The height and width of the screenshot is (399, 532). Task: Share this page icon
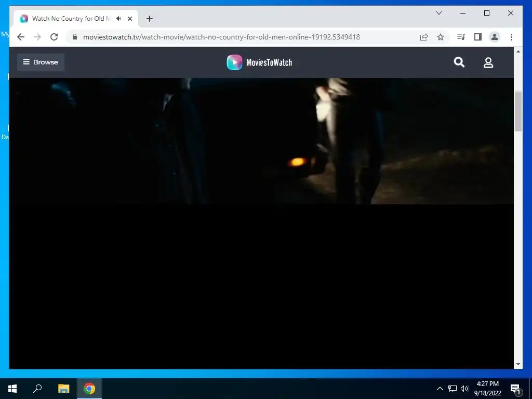tap(424, 37)
